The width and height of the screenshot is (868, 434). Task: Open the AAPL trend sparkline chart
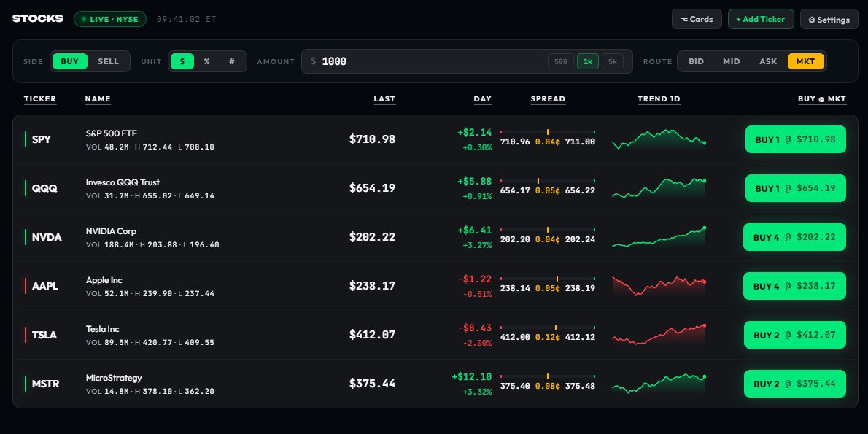point(659,286)
